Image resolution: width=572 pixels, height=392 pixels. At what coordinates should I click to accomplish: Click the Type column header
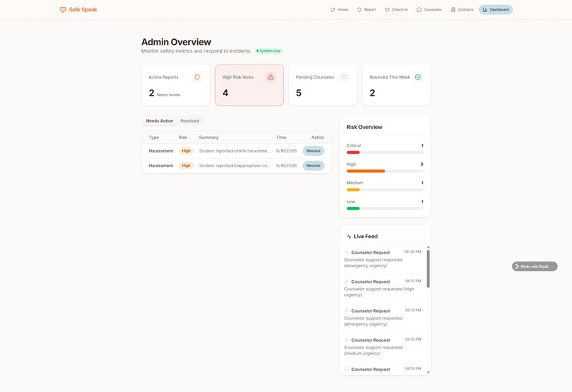(x=153, y=138)
